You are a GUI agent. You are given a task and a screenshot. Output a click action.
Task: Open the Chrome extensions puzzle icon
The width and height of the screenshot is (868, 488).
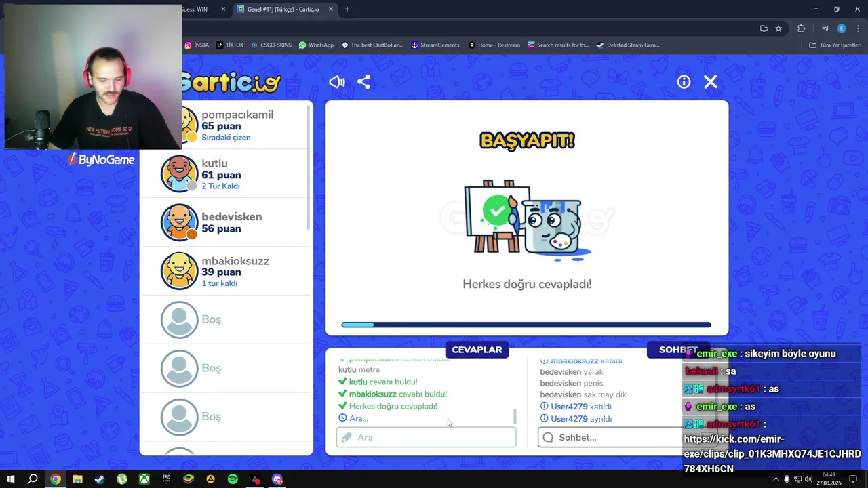pyautogui.click(x=801, y=28)
